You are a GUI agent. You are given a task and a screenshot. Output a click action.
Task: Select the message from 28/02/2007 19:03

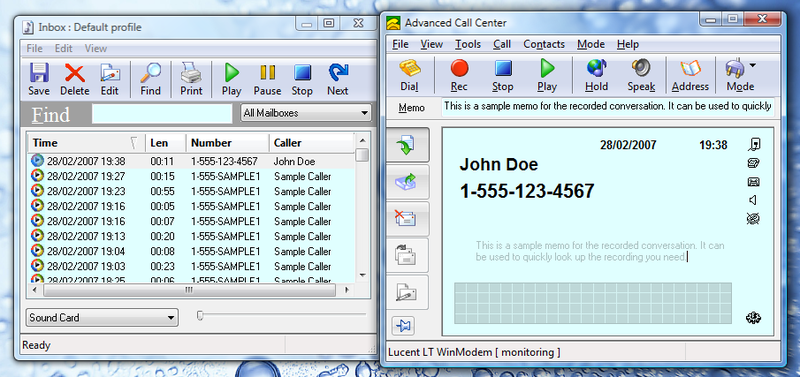point(191,266)
